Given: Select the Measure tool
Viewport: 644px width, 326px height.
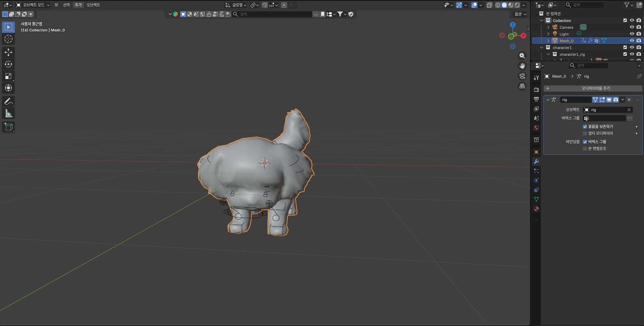Looking at the screenshot, I should pos(8,114).
